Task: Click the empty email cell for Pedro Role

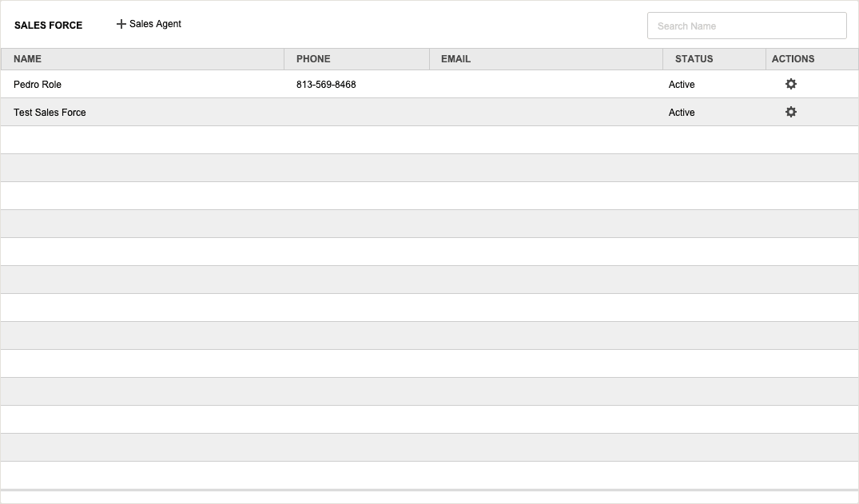Action: tap(546, 85)
